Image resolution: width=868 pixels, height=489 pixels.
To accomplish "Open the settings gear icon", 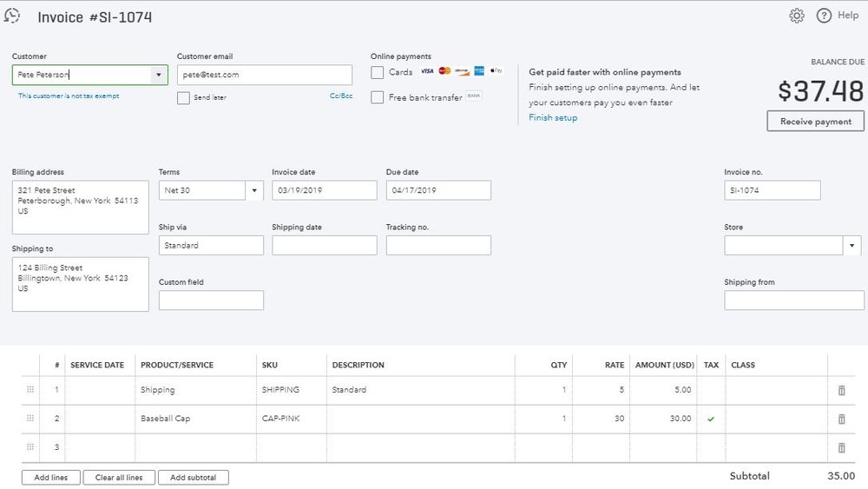I will point(796,16).
